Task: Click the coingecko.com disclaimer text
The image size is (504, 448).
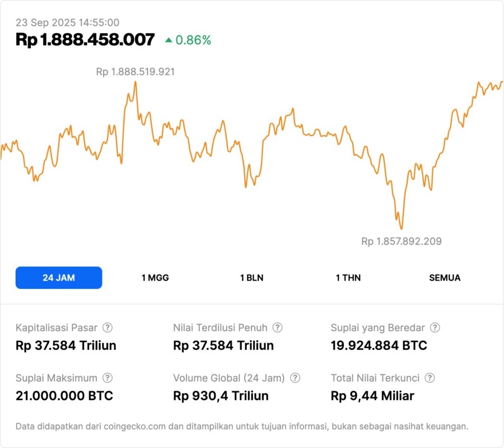Action: point(242,426)
